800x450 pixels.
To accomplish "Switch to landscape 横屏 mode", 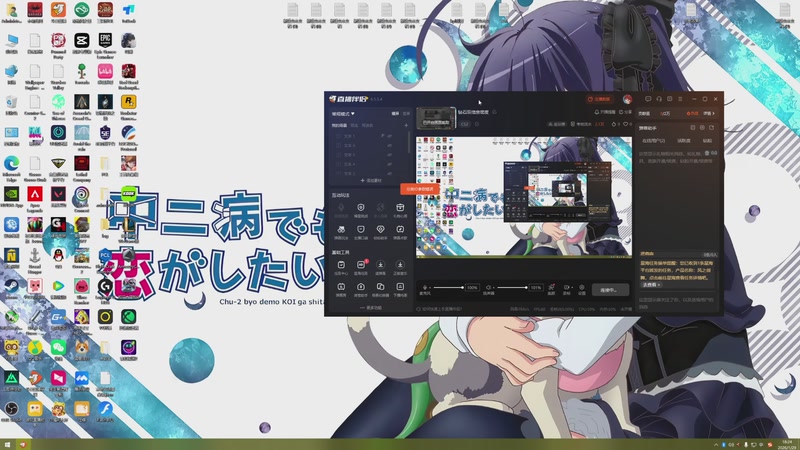I will 395,113.
